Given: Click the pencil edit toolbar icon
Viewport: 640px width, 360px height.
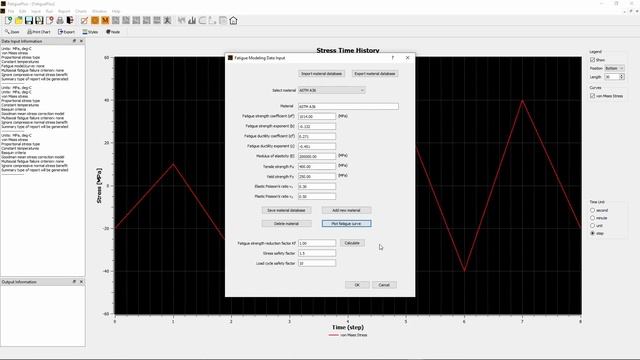Looking at the screenshot, I should (84, 20).
